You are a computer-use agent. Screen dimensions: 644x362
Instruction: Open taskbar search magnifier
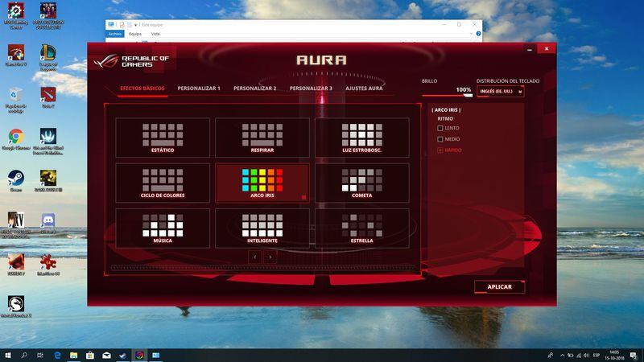point(24,356)
